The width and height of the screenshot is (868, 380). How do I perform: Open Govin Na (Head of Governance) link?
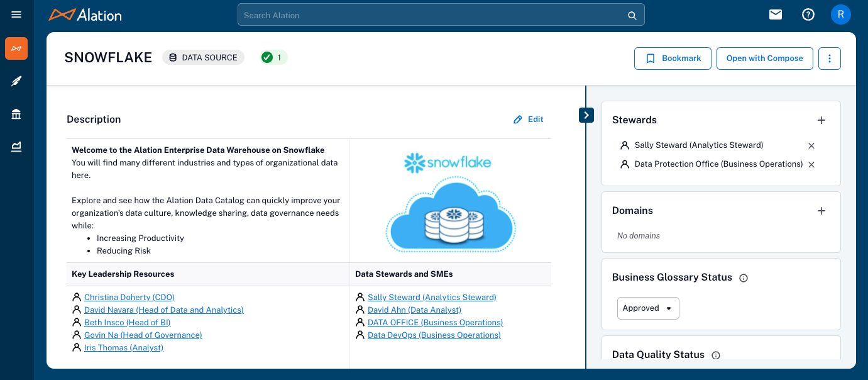click(x=143, y=335)
